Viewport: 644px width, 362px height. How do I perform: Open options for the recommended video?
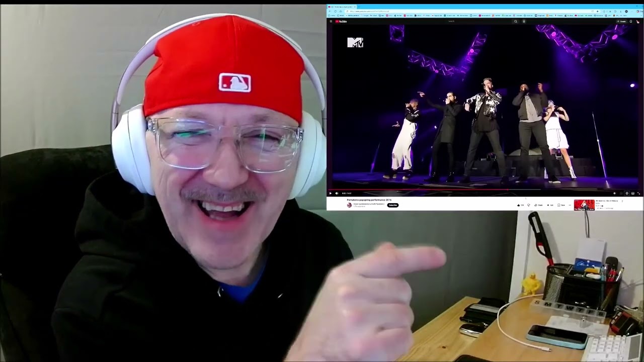tap(622, 201)
